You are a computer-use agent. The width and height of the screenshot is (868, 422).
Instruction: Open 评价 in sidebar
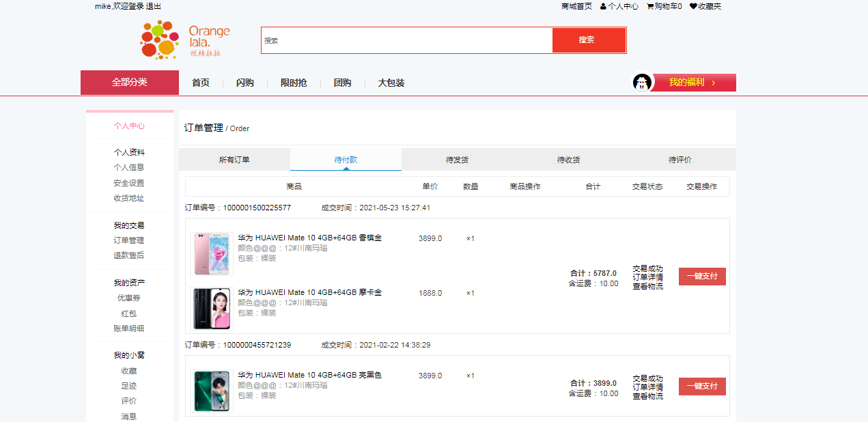click(x=129, y=401)
